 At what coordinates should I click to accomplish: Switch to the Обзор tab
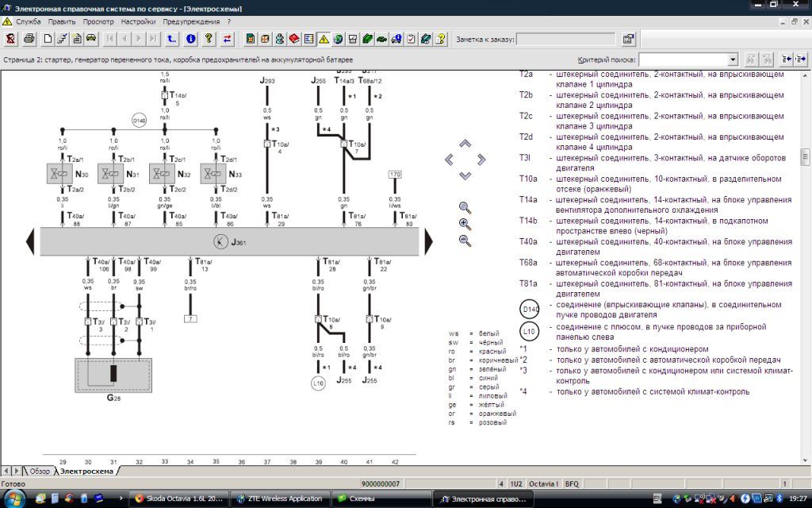point(40,471)
